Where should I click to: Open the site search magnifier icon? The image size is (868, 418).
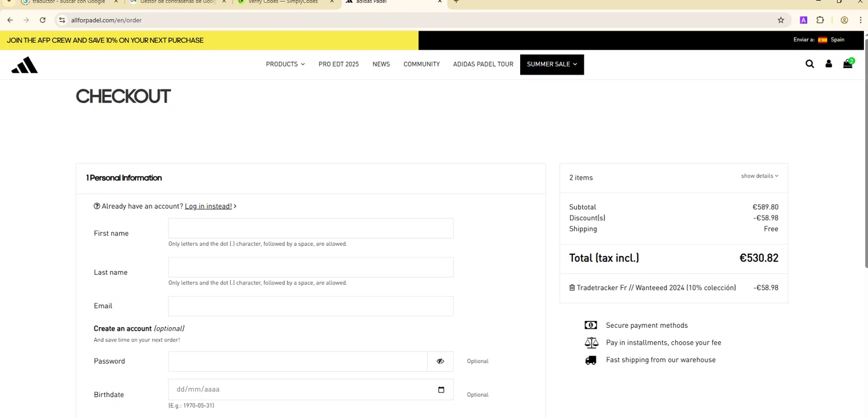(x=810, y=64)
